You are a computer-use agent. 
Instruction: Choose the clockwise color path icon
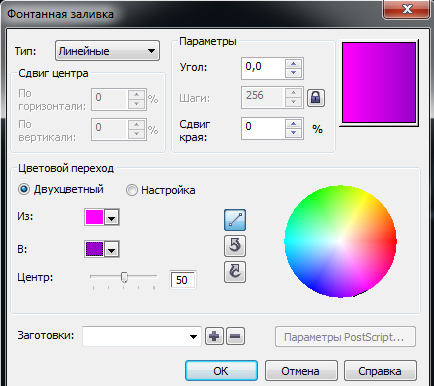(235, 272)
